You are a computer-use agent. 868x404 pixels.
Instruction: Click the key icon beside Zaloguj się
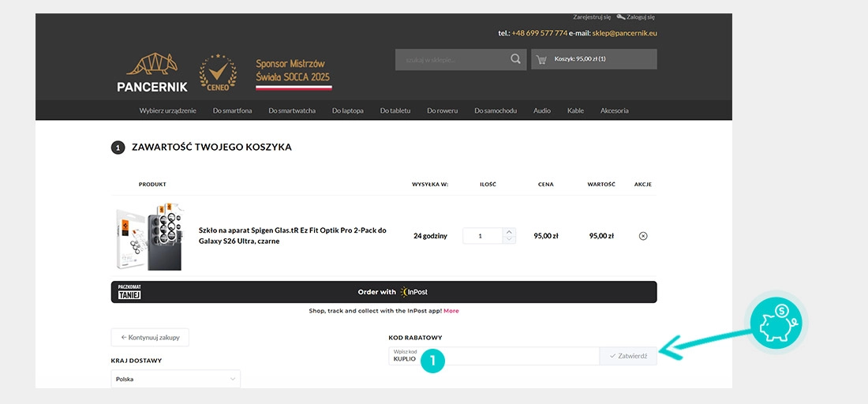click(x=621, y=17)
